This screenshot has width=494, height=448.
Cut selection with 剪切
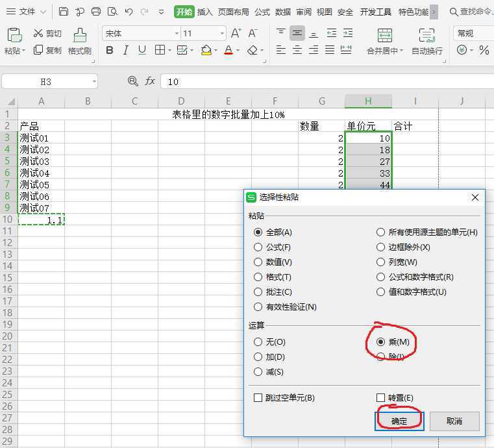tap(47, 33)
